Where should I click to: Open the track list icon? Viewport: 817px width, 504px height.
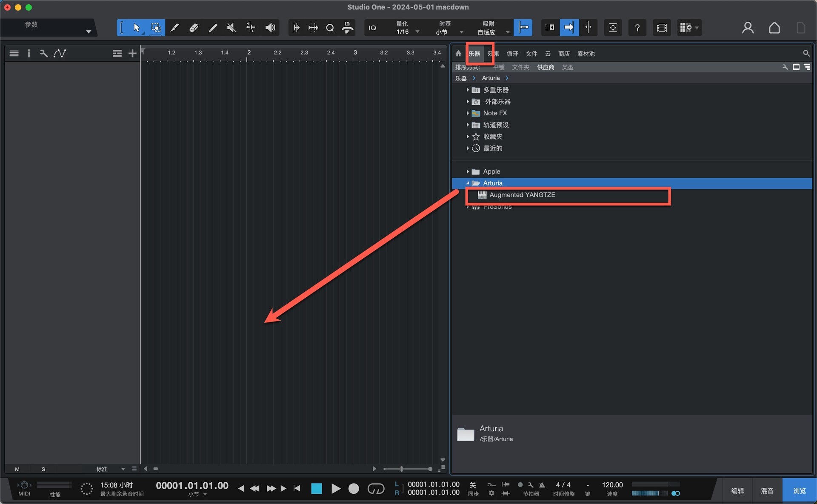click(x=14, y=53)
